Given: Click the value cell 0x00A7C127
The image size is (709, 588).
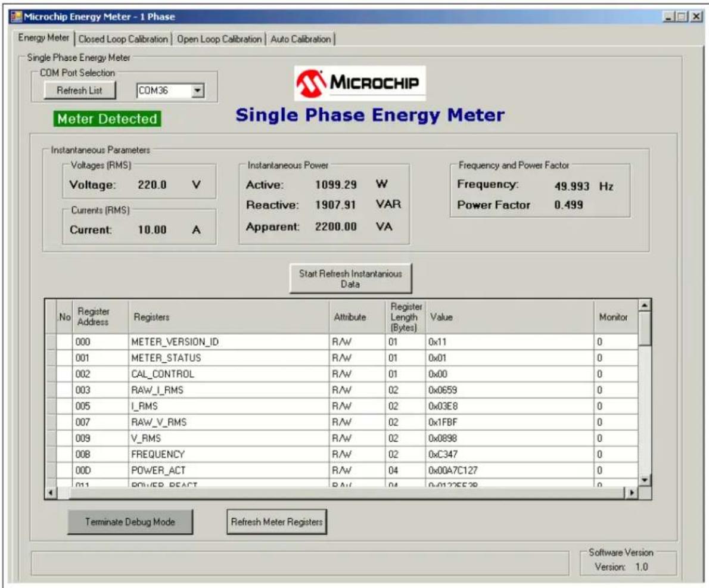Looking at the screenshot, I should tap(509, 471).
